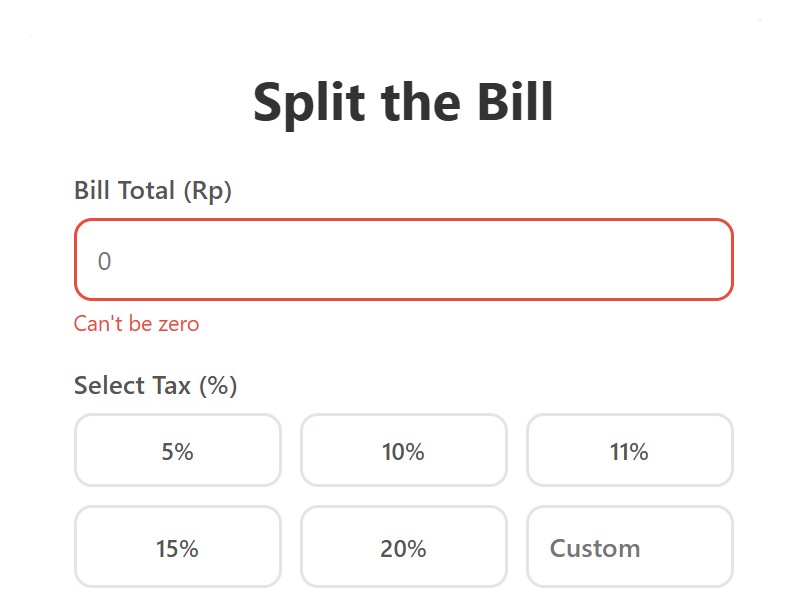Viewport: 805px width, 611px height.
Task: Pick the lowest tax percentage button
Action: tap(177, 451)
